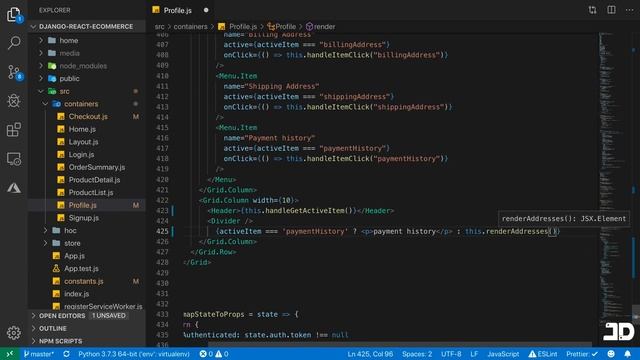Screen dimensions: 640x360
Task: Click Profile.js in the breadcrumb
Action: (x=238, y=27)
